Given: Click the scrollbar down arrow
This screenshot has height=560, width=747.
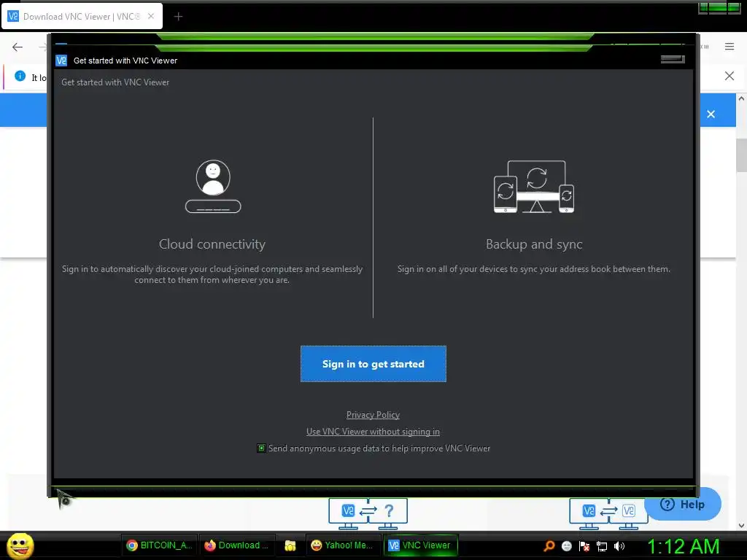Looking at the screenshot, I should point(741,526).
